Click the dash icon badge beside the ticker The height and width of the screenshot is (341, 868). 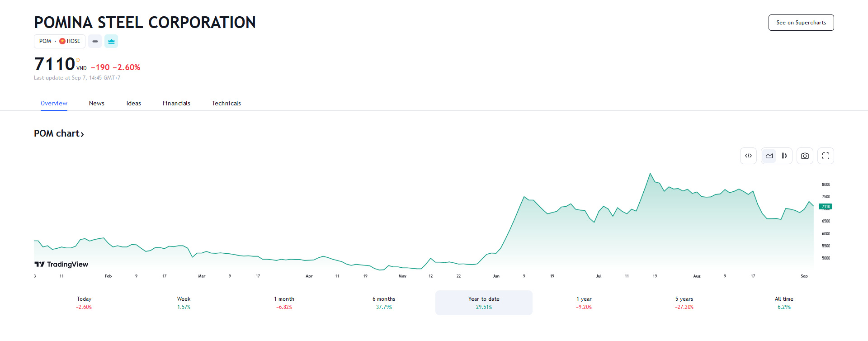click(95, 41)
